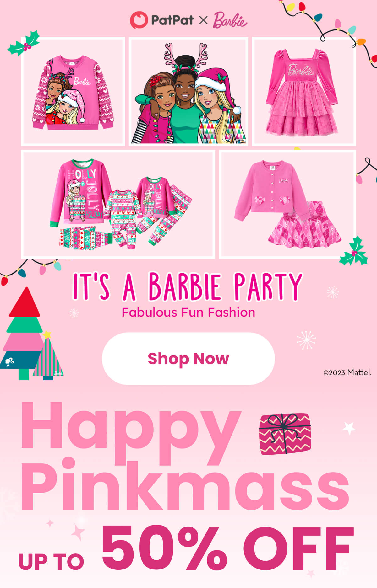Screen dimensions: 377x588
Task: Click the Barbie script logo at top
Action: pos(230,20)
